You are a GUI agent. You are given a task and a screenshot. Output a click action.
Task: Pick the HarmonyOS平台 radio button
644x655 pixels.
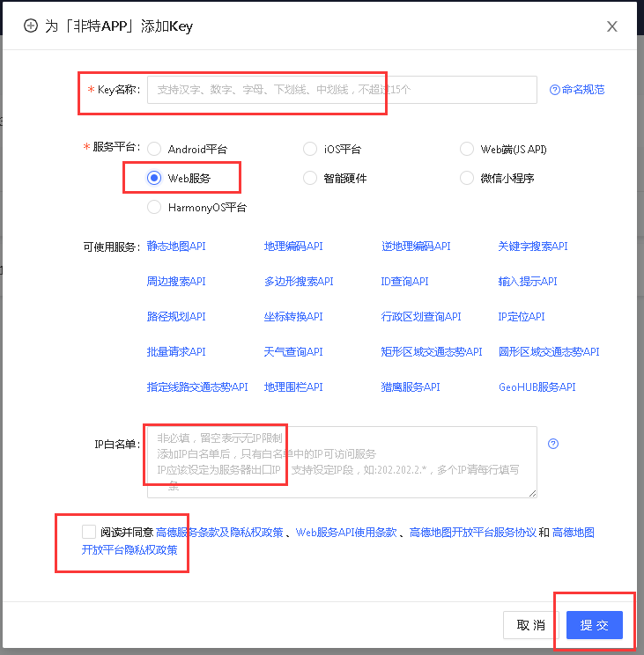pos(154,208)
